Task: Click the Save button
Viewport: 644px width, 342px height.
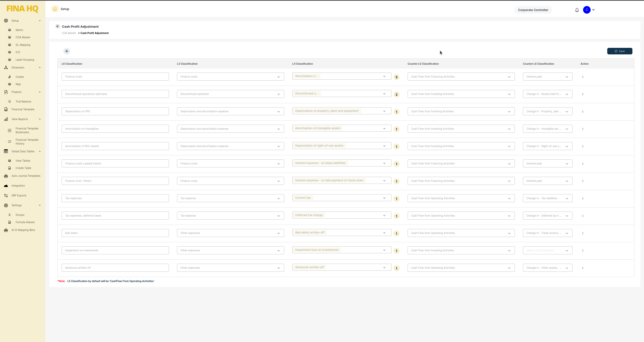Action: [x=619, y=51]
